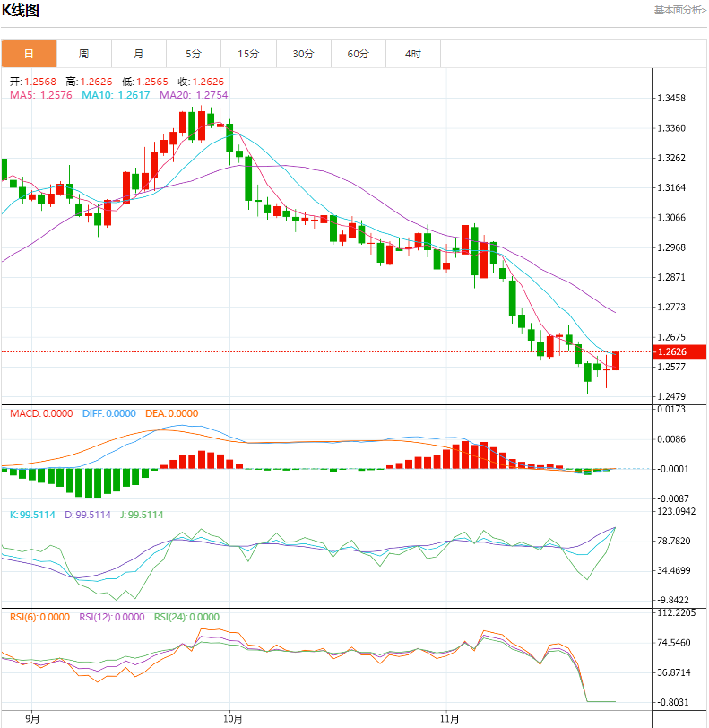Click the 9月 date axis marker
The height and width of the screenshot is (728, 709).
point(32,719)
